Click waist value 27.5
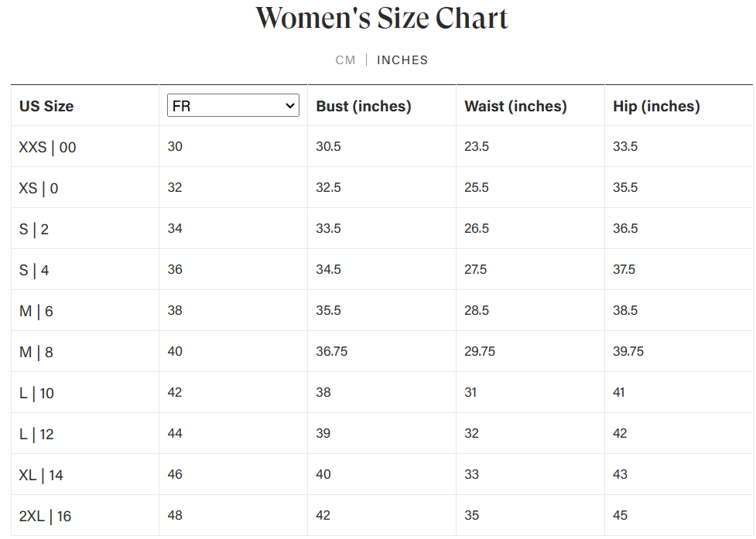 pyautogui.click(x=476, y=269)
